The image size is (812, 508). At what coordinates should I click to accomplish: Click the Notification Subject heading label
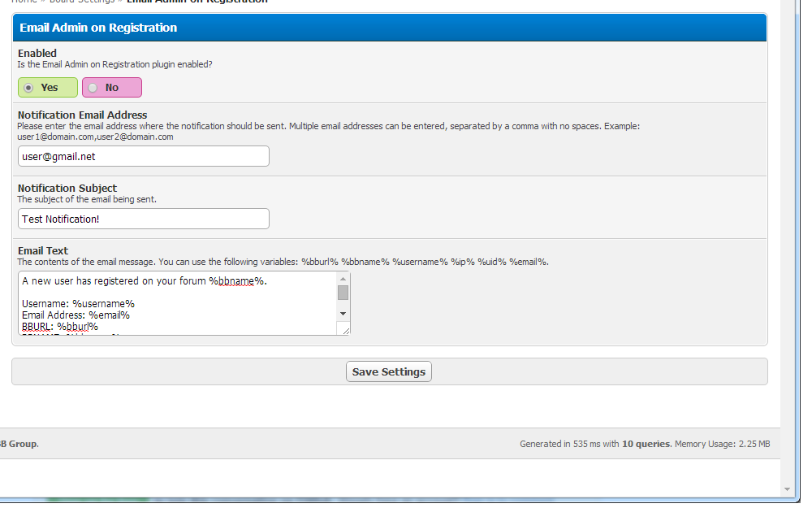67,188
